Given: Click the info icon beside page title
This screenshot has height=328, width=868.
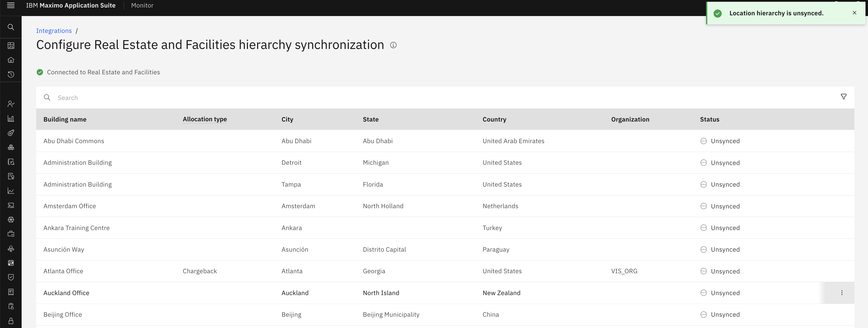Looking at the screenshot, I should (393, 45).
